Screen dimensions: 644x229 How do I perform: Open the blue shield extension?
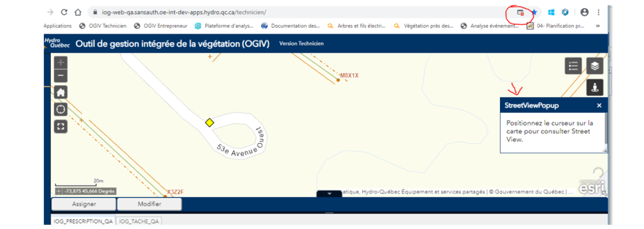[565, 12]
